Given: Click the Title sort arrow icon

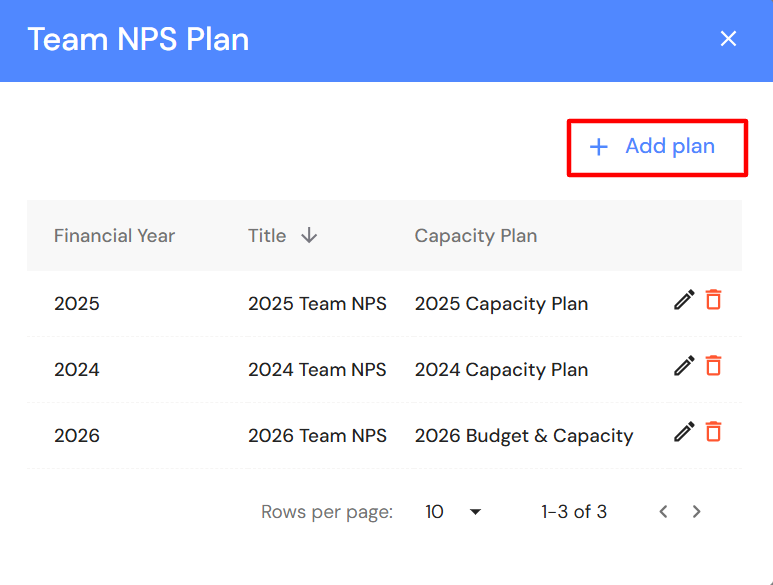Looking at the screenshot, I should click(x=309, y=236).
